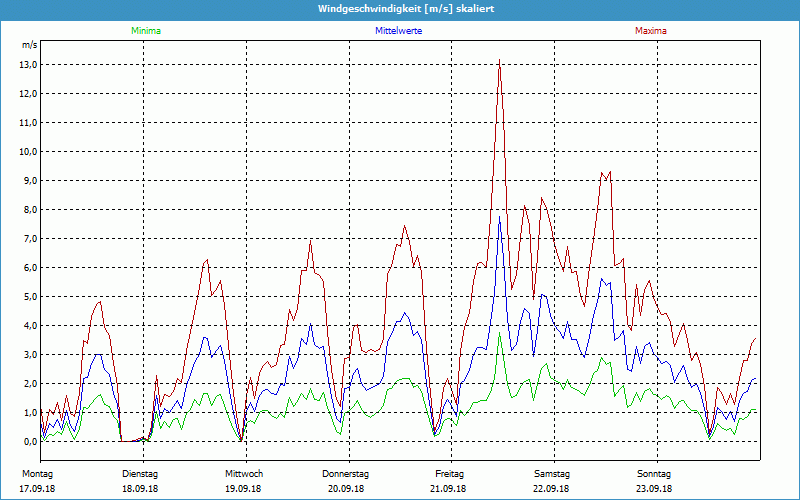Viewport: 800px width, 500px height.
Task: Click the 'm/s' axis unit label
Action: tap(30, 45)
